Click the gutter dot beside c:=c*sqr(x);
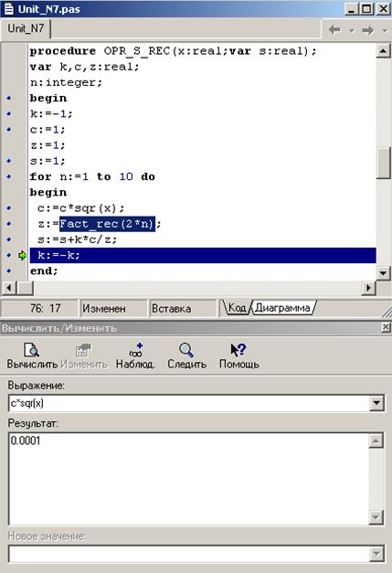Viewport: 392px width, 573px height. (x=9, y=208)
